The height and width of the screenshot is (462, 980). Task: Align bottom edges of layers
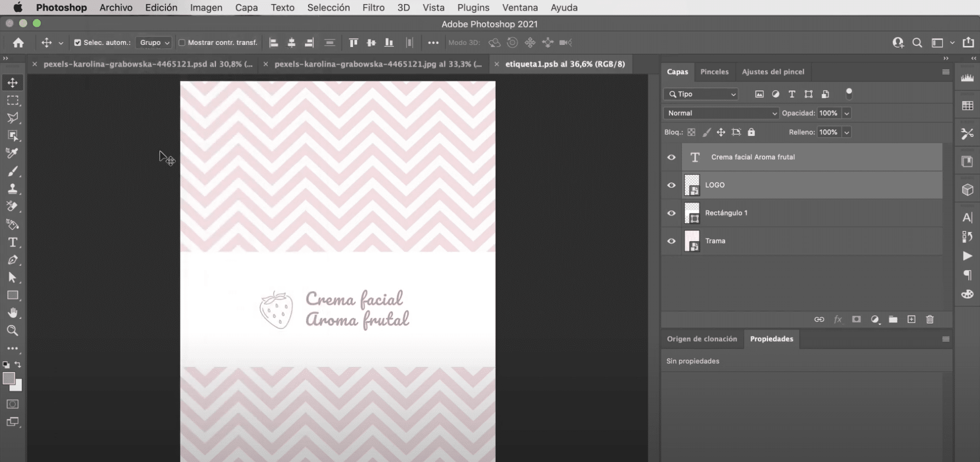(389, 43)
